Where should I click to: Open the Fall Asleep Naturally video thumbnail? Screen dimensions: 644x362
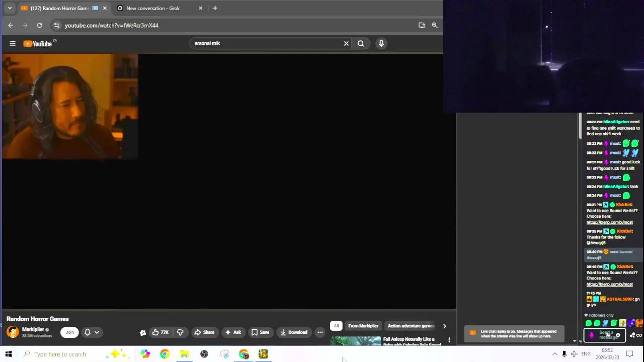coord(355,341)
